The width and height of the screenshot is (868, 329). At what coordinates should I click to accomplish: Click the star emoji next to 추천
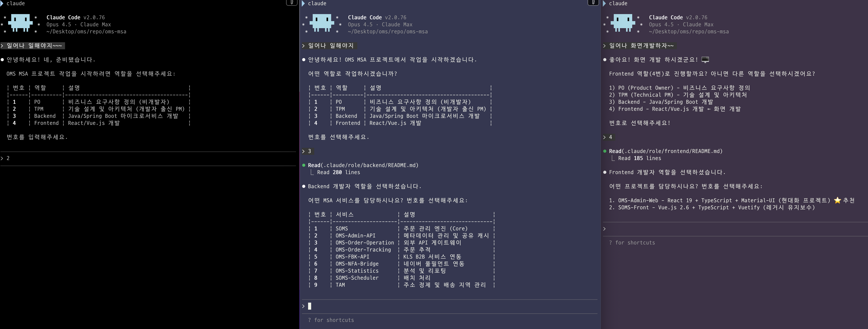(837, 200)
